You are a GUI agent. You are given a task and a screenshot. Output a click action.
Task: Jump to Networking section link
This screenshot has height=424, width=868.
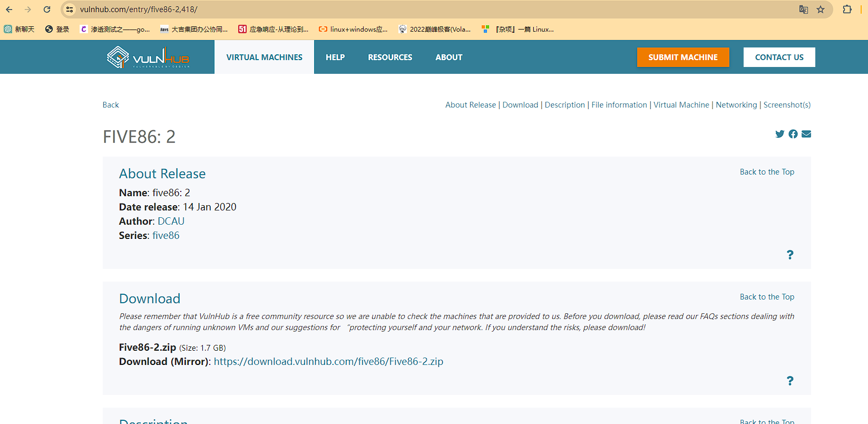coord(736,105)
